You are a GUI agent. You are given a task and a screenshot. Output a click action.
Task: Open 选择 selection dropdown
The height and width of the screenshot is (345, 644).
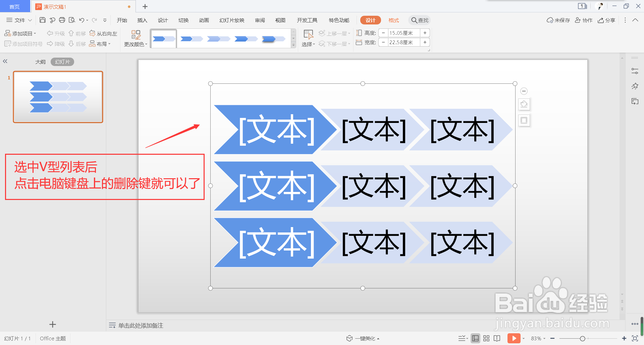coord(308,39)
